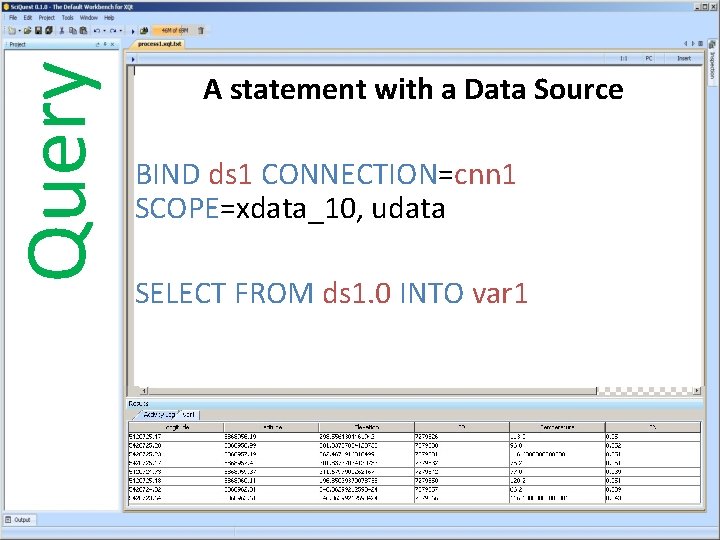Click the fourth column header in the results table
Image resolution: width=720 pixels, height=540 pixels.
(462, 427)
